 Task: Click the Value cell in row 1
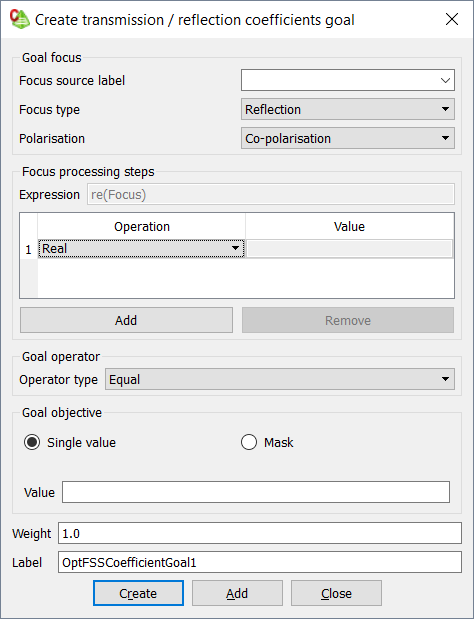point(349,249)
